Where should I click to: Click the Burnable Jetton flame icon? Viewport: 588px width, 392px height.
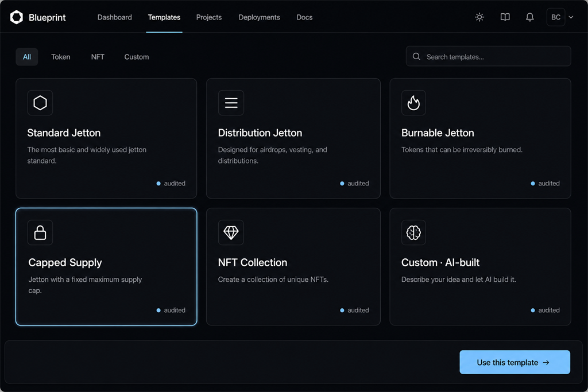(413, 103)
